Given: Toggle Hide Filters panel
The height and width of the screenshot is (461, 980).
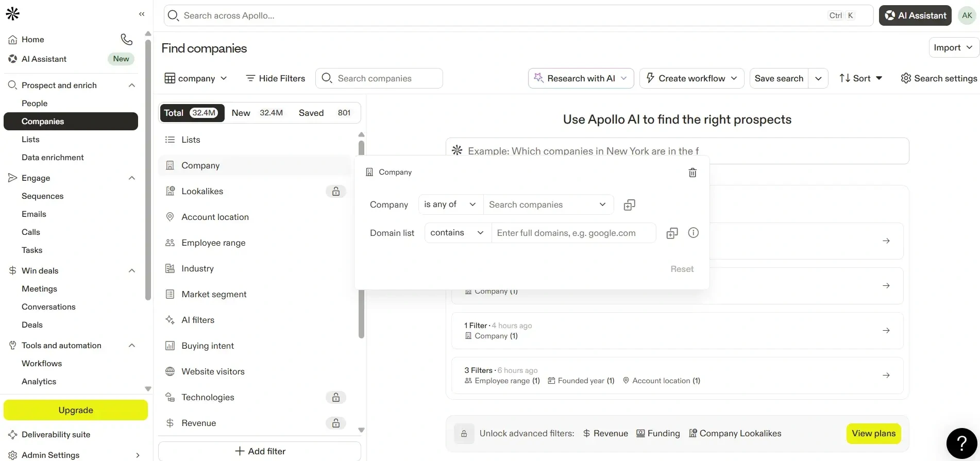Looking at the screenshot, I should click(x=276, y=78).
